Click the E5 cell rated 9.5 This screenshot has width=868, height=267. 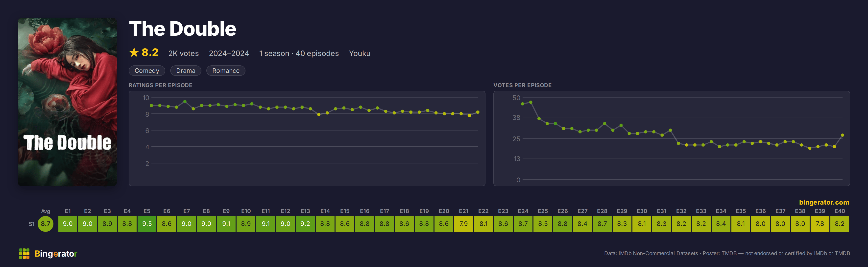tap(147, 223)
